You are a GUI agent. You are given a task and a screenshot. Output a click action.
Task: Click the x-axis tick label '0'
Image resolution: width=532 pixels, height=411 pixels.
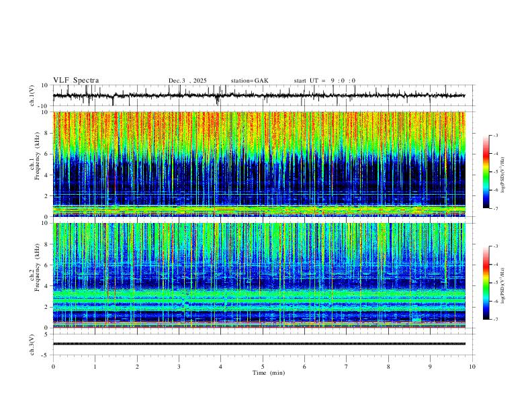click(53, 366)
